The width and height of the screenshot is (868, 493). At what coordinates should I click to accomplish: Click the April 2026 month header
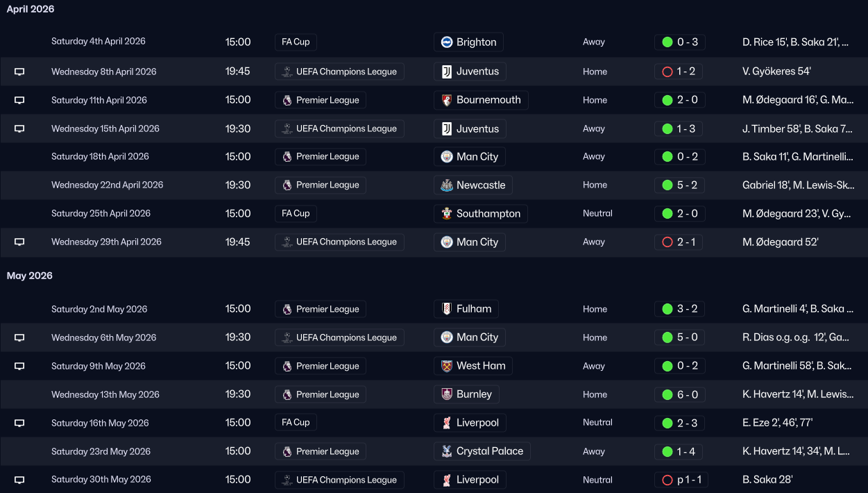point(31,9)
